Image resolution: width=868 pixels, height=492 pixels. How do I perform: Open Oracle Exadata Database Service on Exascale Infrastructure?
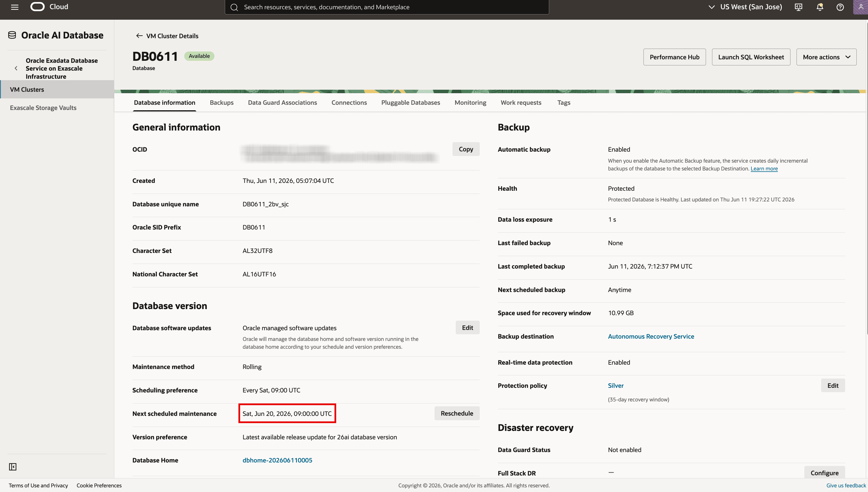click(x=62, y=68)
